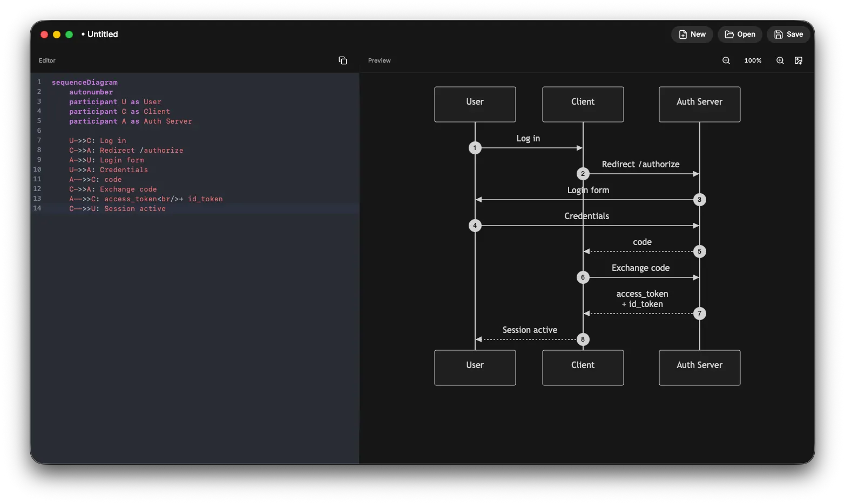Save the current diagram
This screenshot has width=845, height=504.
[788, 34]
